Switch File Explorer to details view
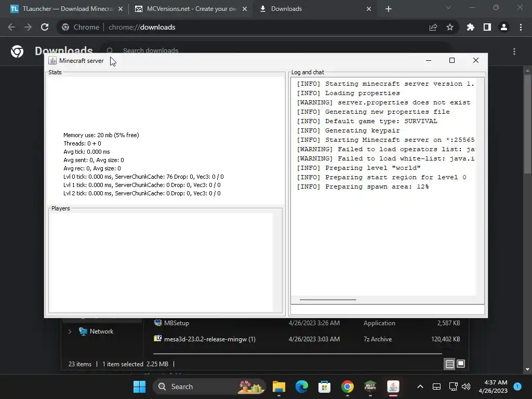The width and height of the screenshot is (532, 399). (449, 364)
